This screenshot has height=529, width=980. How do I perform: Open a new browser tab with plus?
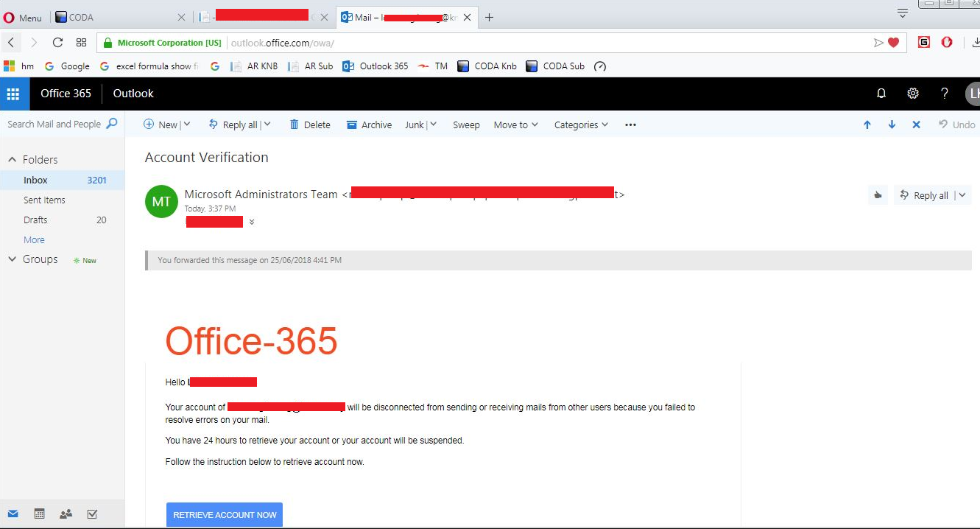490,18
